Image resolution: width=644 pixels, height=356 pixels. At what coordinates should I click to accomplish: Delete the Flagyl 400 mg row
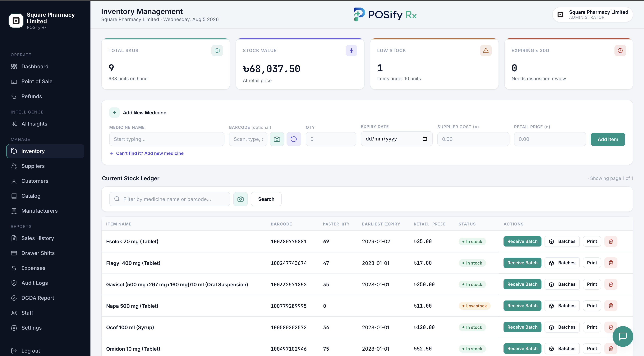point(611,263)
